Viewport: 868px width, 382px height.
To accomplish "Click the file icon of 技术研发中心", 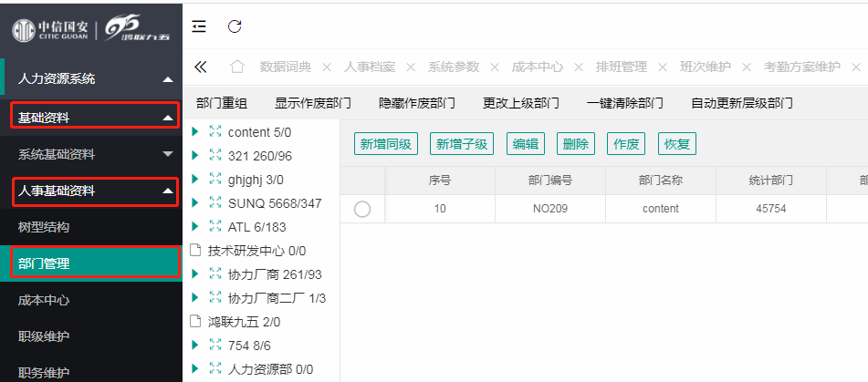I will pos(194,251).
